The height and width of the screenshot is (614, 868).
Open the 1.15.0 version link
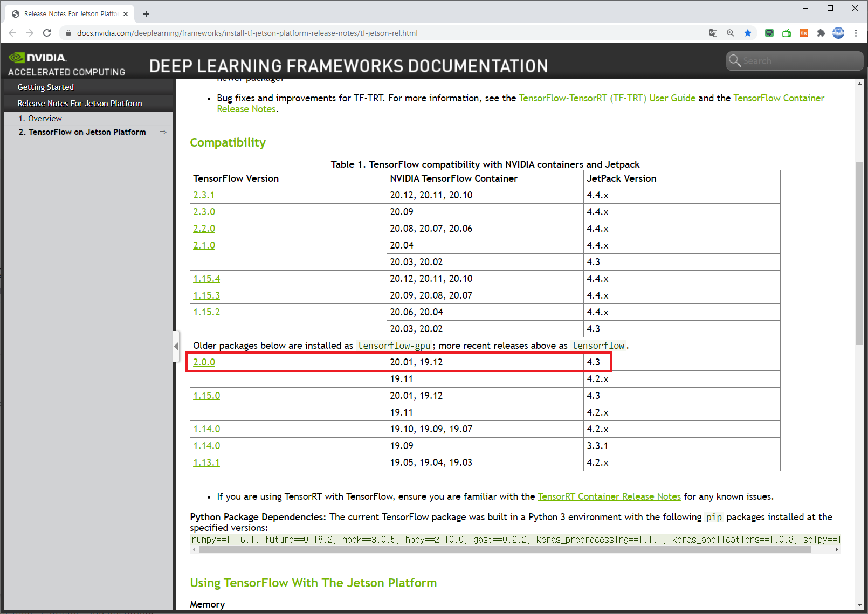[206, 396]
